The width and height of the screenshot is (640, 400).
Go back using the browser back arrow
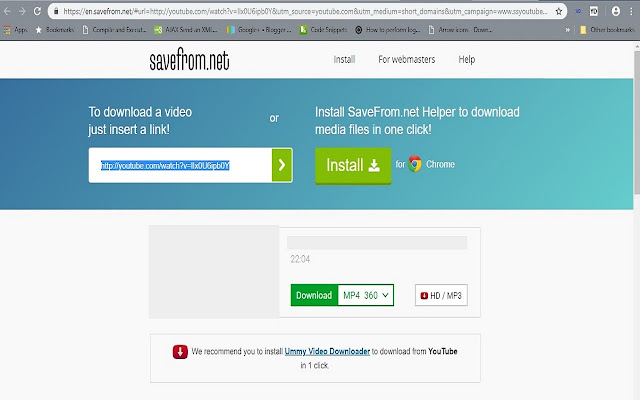click(x=7, y=11)
